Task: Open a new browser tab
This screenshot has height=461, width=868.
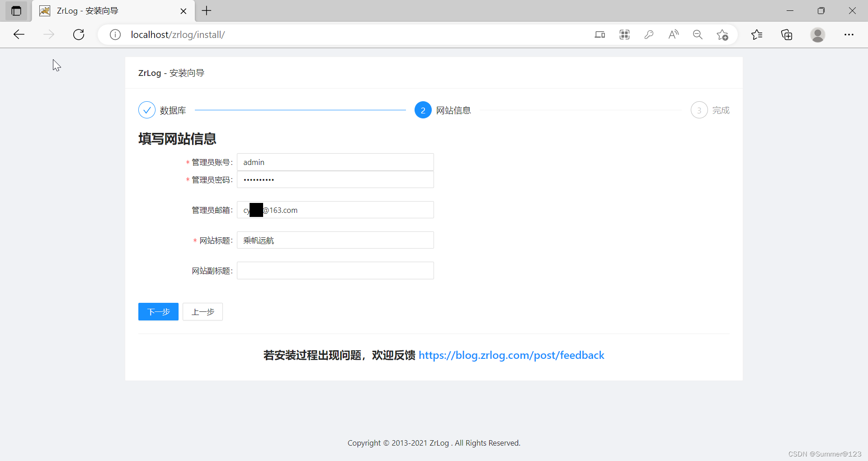Action: pyautogui.click(x=207, y=11)
